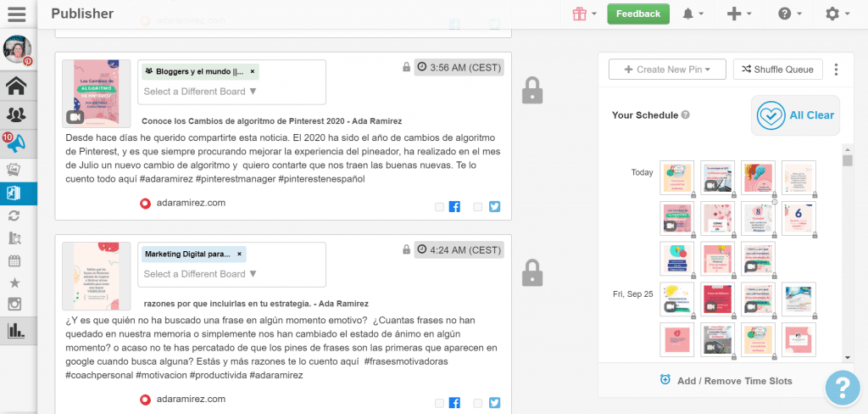Click the frases pin thumbnail image
This screenshot has height=414, width=868.
click(97, 276)
